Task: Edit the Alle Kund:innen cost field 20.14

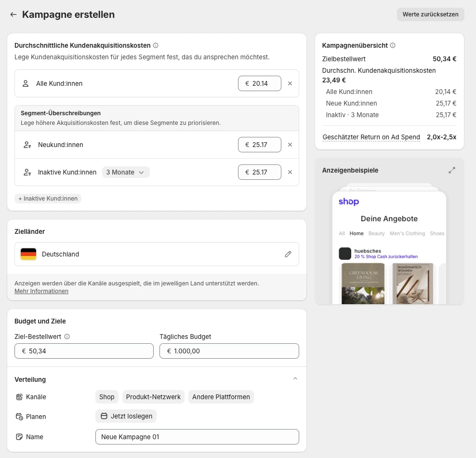Action: coord(260,83)
